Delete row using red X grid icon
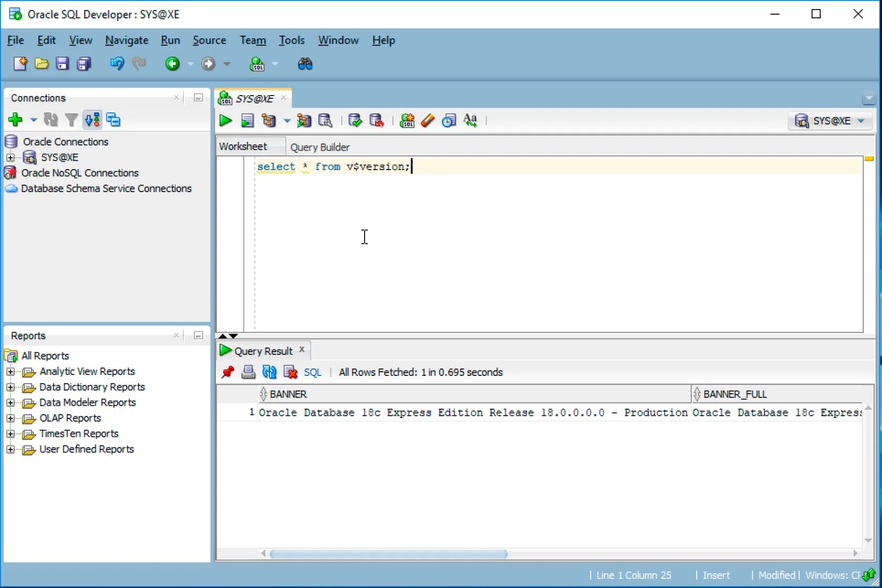 (290, 372)
